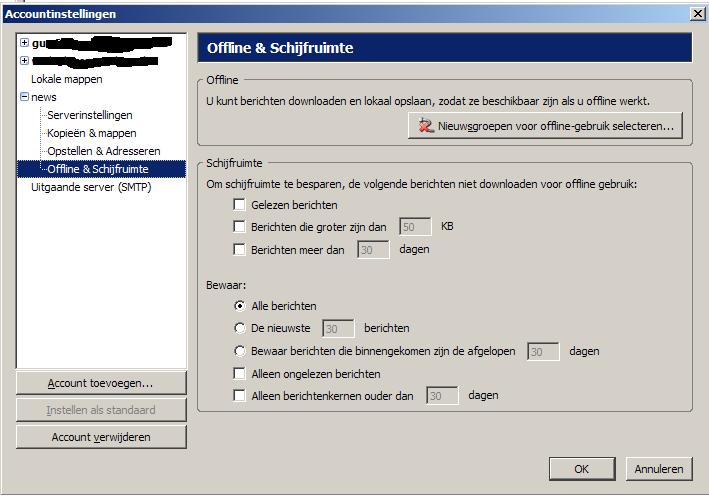This screenshot has width=709, height=496.
Task: Go to Kopieën & mappen settings
Action: coord(92,133)
